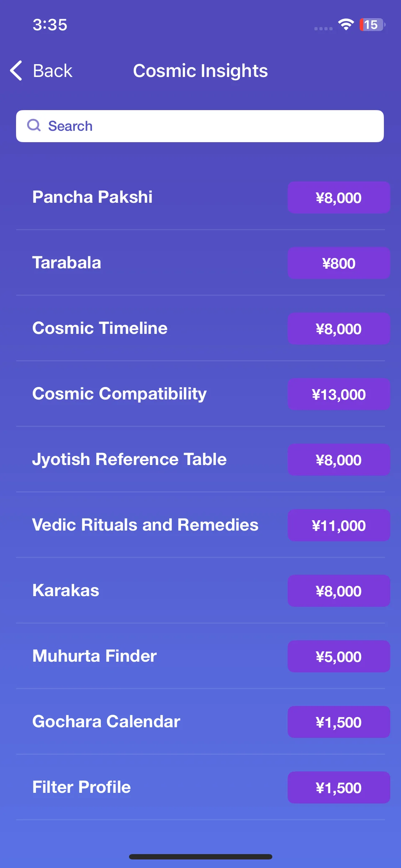Viewport: 401px width, 868px height.
Task: Buy Pancha Pakshi for ¥8,000
Action: point(339,197)
